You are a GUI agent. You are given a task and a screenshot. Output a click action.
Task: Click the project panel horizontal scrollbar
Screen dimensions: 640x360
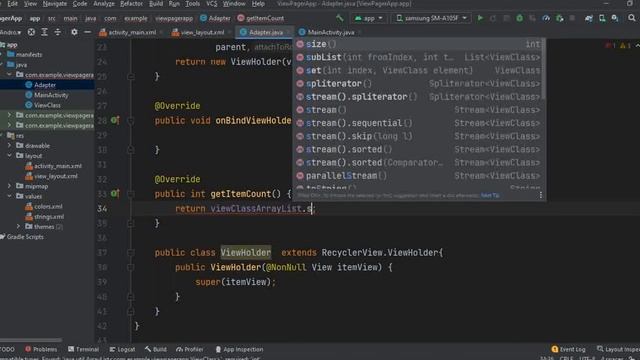[31, 340]
